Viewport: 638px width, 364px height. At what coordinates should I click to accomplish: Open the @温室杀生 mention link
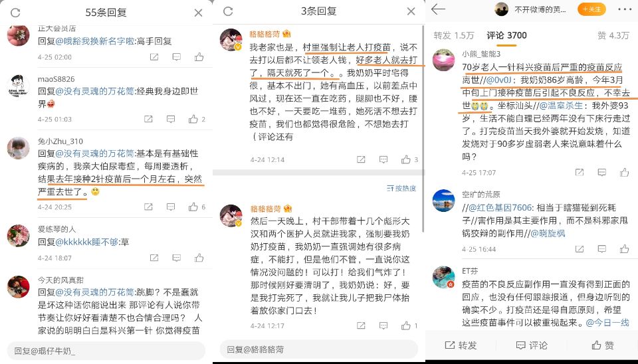coord(561,106)
